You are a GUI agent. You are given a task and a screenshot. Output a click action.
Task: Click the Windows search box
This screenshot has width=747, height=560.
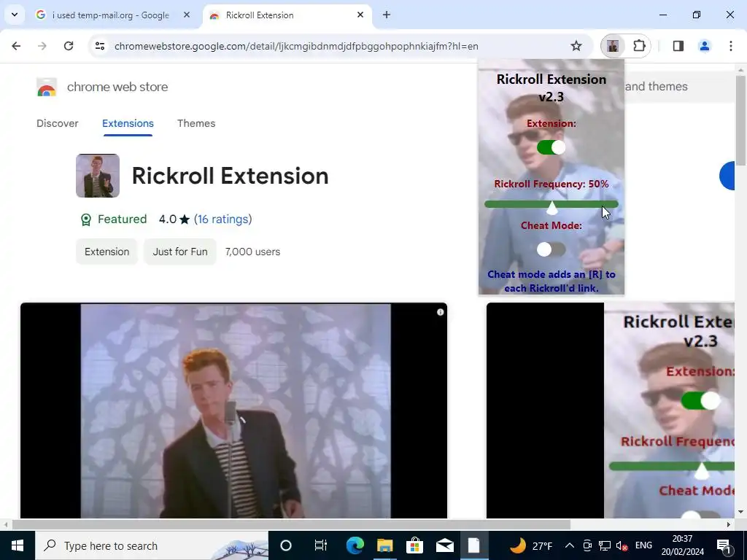[x=152, y=545]
